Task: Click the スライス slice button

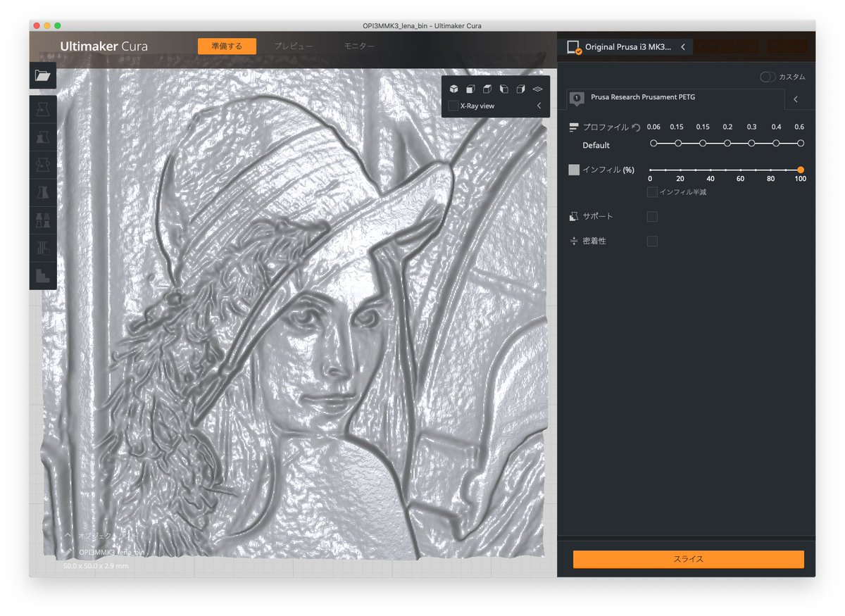Action: 689,559
